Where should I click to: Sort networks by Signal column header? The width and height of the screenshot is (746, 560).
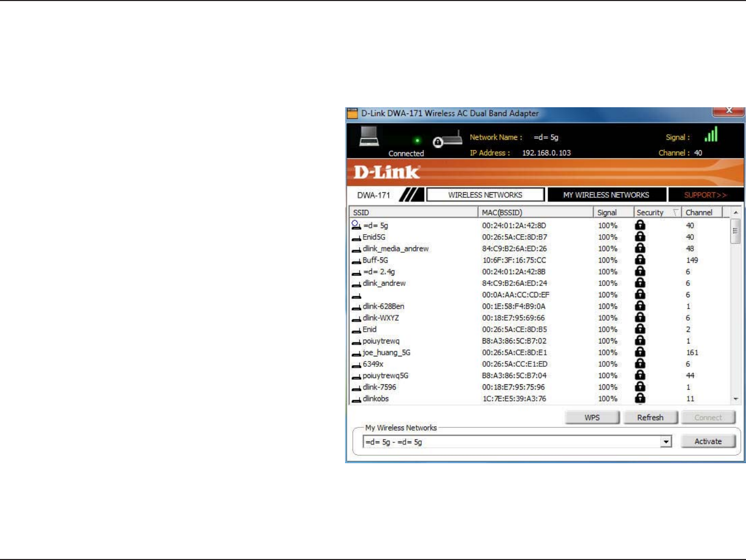coord(614,212)
